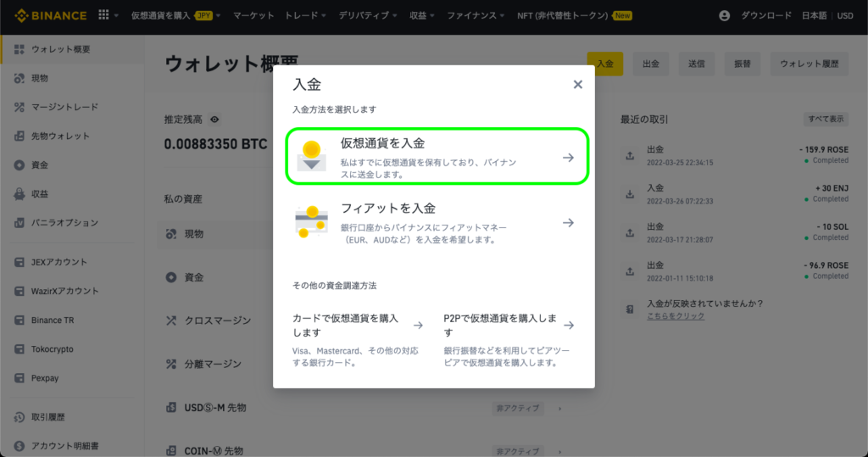Viewport: 868px width, 457px height.
Task: Click deposit icon for +30 ENJ
Action: point(630,194)
